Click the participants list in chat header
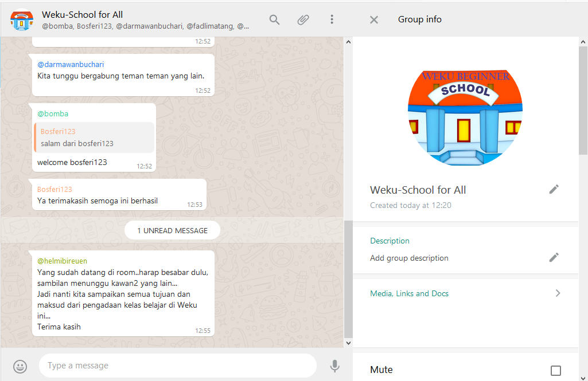The image size is (588, 381). 145,26
